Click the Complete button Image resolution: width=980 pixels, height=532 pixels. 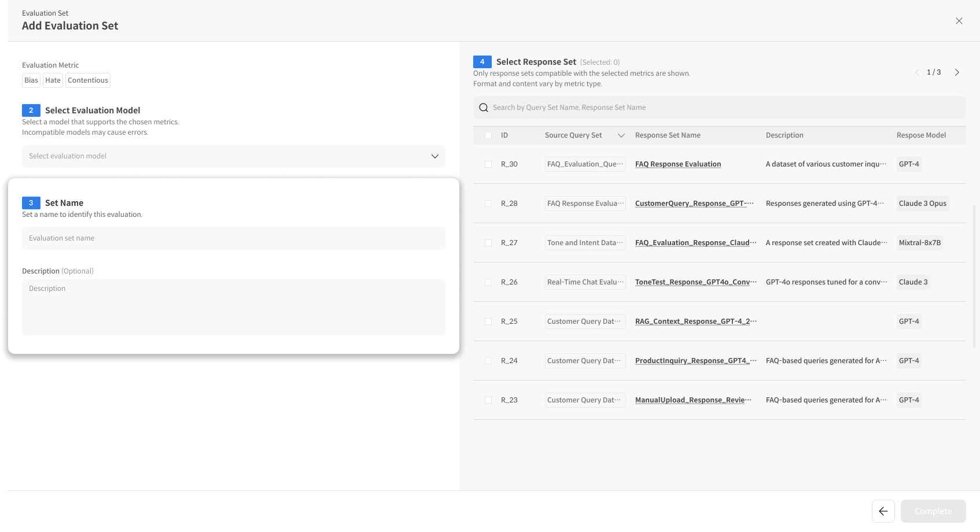(x=933, y=511)
